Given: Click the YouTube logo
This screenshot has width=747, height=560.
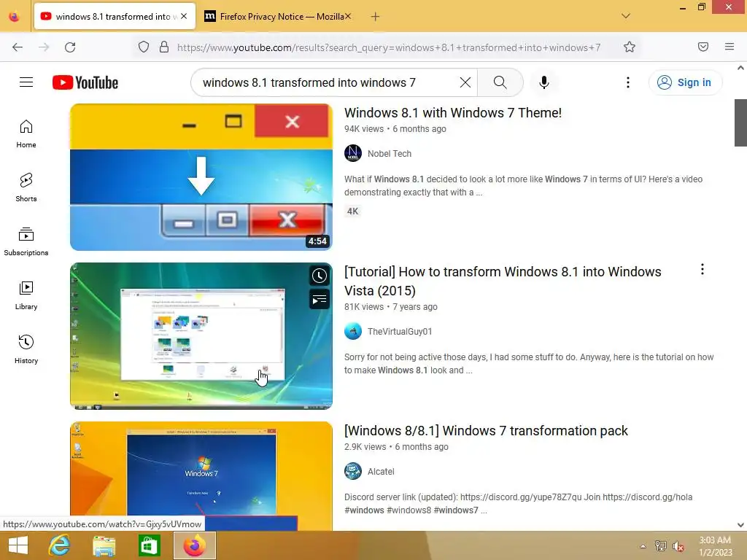Looking at the screenshot, I should tap(85, 82).
